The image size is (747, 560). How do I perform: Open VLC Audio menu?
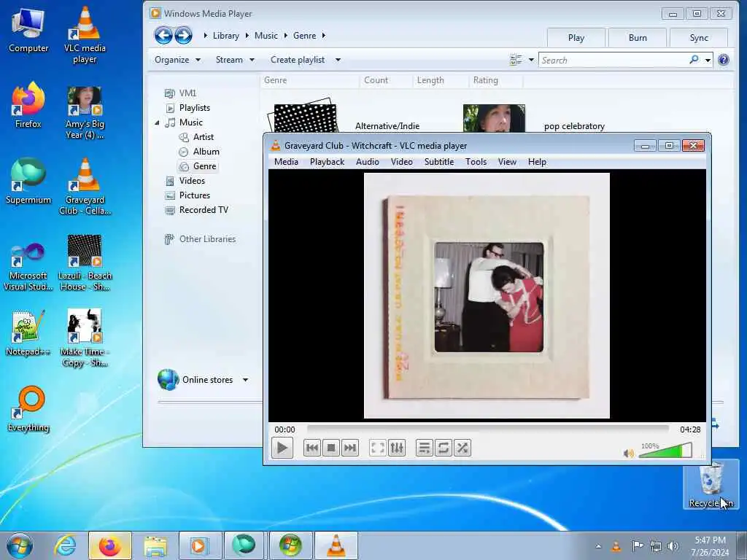(x=368, y=162)
